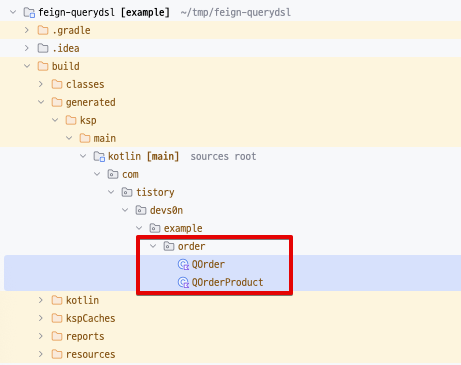Expand the build/kotlin folder chevron
The width and height of the screenshot is (461, 365).
[41, 300]
